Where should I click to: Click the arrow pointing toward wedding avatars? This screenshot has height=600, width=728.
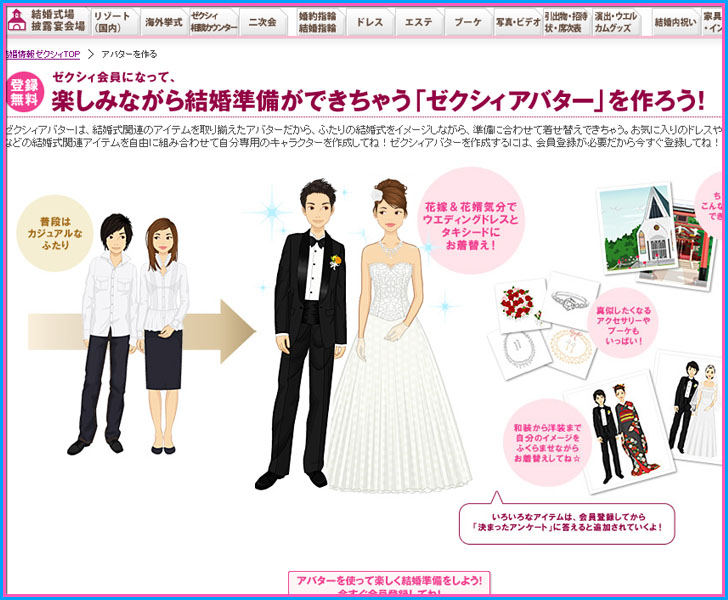coord(142,331)
